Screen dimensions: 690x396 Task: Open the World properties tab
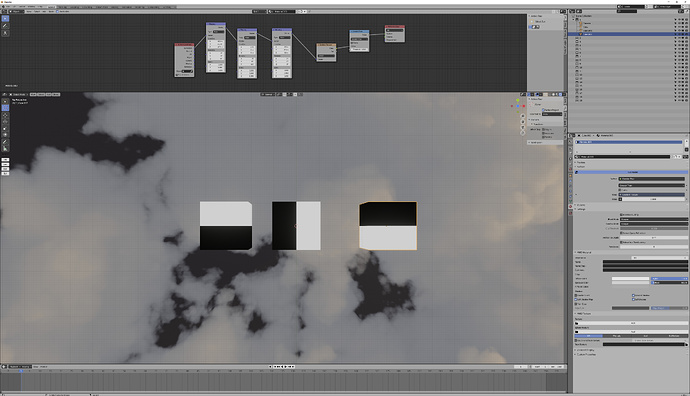570,169
